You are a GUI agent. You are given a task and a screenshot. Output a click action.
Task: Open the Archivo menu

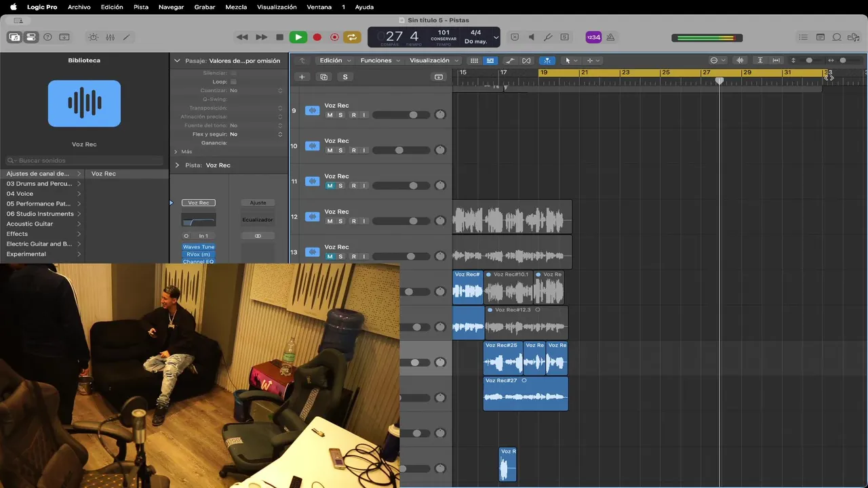pos(79,7)
